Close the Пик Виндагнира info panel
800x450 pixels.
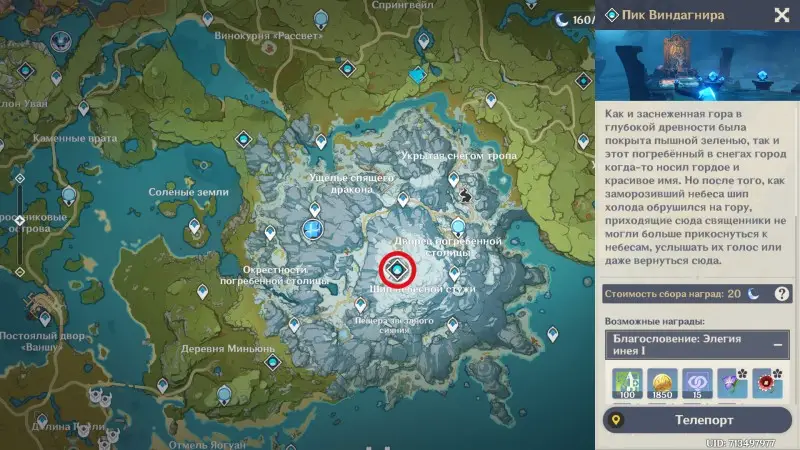[x=782, y=15]
